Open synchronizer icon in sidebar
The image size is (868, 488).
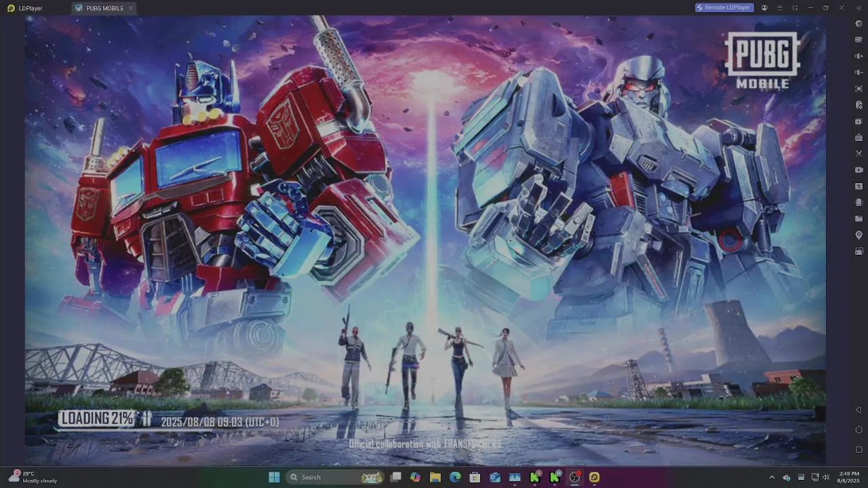pyautogui.click(x=859, y=186)
